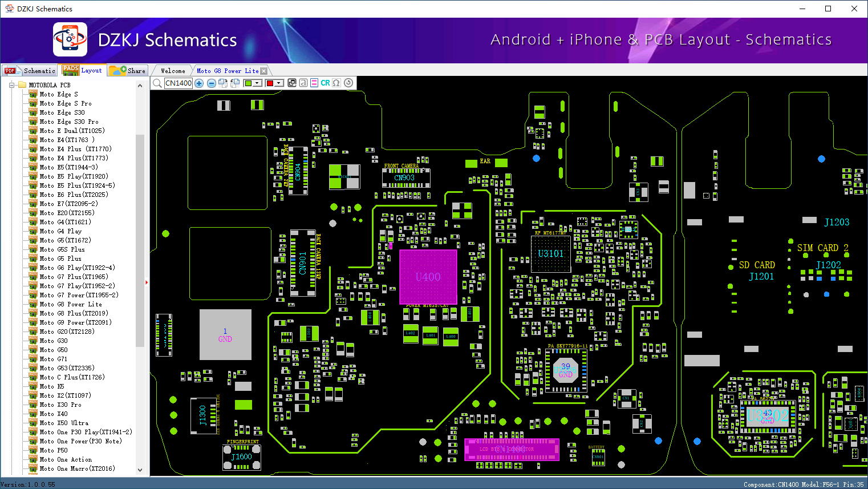This screenshot has width=868, height=489.
Task: Click the DZKJ Schematics logo icon
Action: [70, 39]
